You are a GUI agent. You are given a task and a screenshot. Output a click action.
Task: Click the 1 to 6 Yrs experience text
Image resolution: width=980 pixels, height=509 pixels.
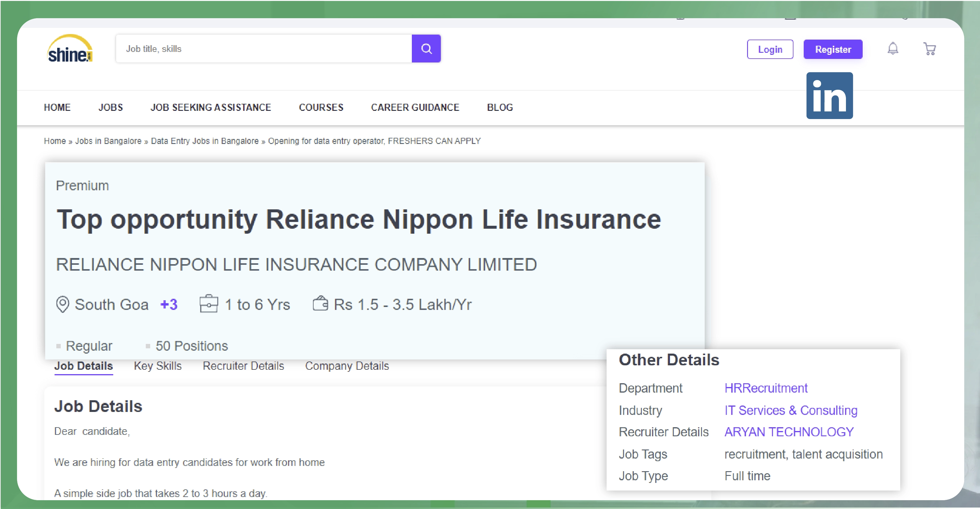tap(257, 304)
